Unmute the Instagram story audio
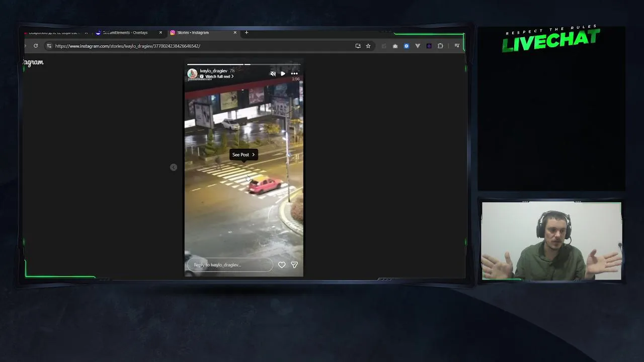644x362 pixels. click(x=273, y=74)
